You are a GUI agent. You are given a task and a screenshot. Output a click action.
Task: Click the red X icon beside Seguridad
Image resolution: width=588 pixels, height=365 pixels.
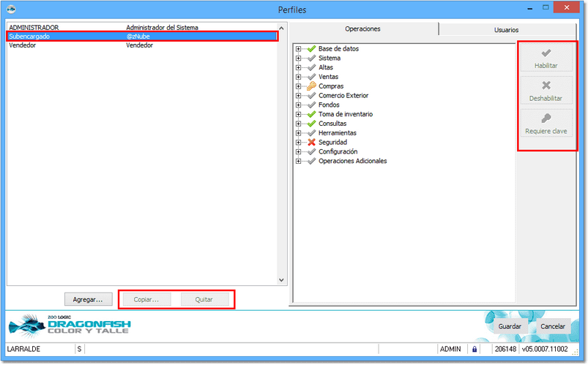coord(311,143)
